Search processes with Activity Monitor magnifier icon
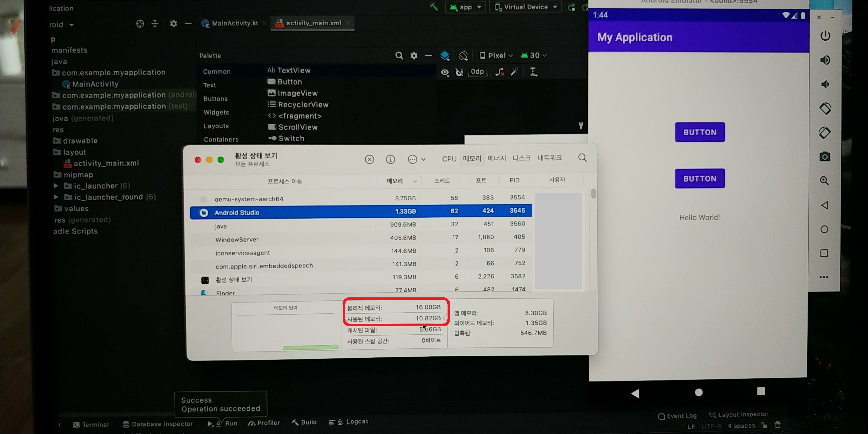The height and width of the screenshot is (434, 868). (x=583, y=158)
